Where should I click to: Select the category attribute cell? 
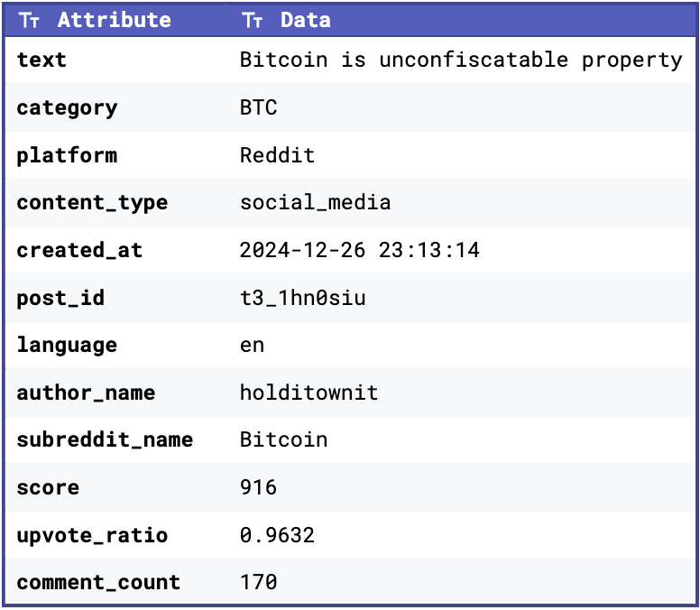pyautogui.click(x=67, y=108)
